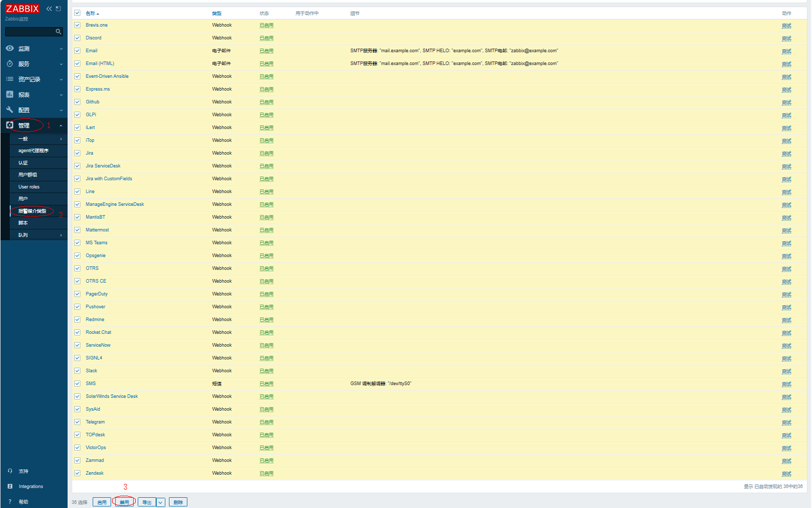The height and width of the screenshot is (508, 812).
Task: Click the wrench icon for 配置
Action: pyautogui.click(x=10, y=110)
